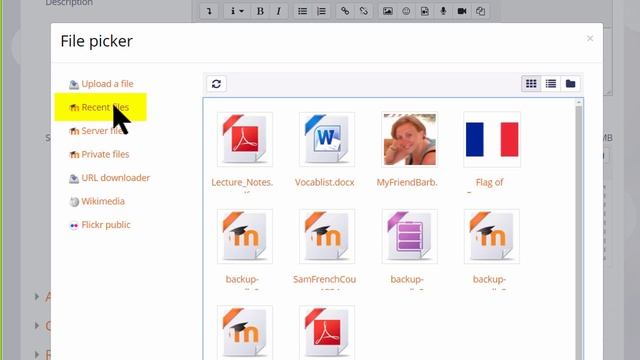Click the unlink icon in toolbar
This screenshot has width=640, height=360.
363,11
